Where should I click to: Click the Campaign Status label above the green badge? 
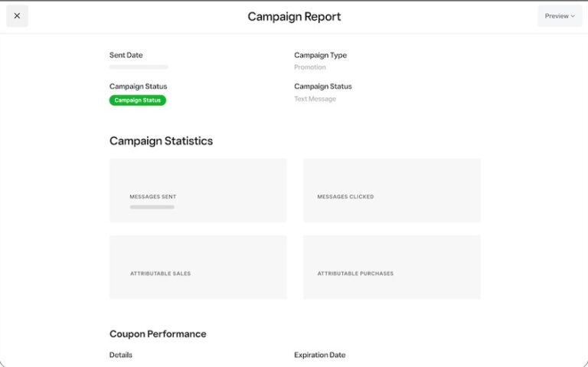coord(138,87)
